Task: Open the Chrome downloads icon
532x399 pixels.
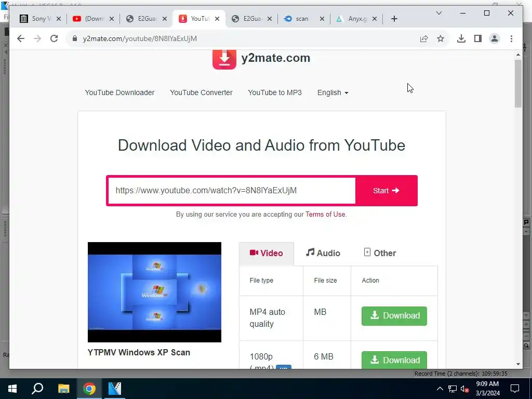Action: [461, 38]
